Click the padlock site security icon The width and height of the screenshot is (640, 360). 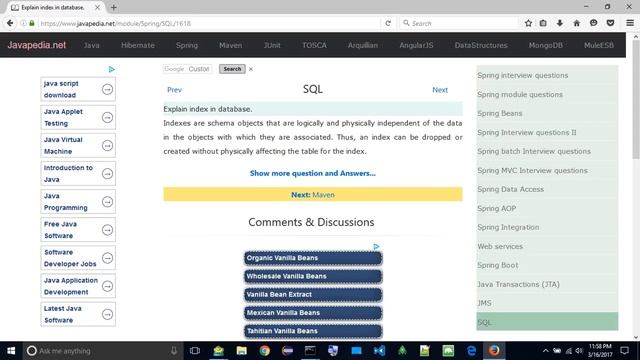pos(32,23)
